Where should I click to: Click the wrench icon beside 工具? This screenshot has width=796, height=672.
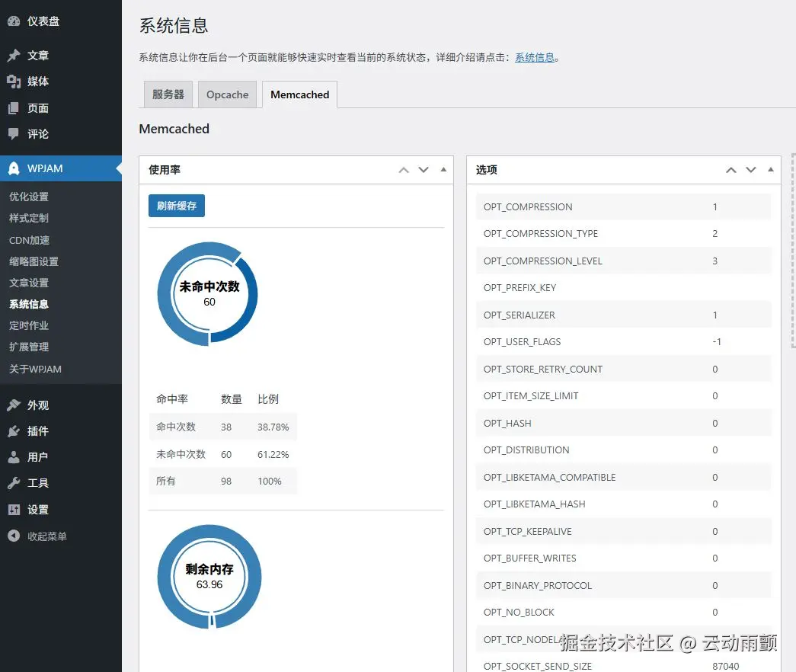tap(14, 482)
